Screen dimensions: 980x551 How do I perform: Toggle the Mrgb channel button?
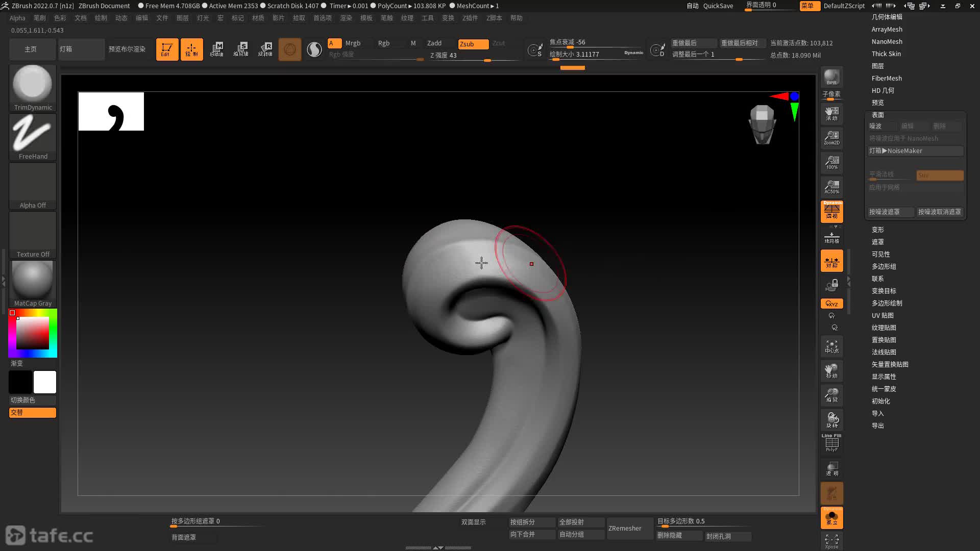coord(353,43)
